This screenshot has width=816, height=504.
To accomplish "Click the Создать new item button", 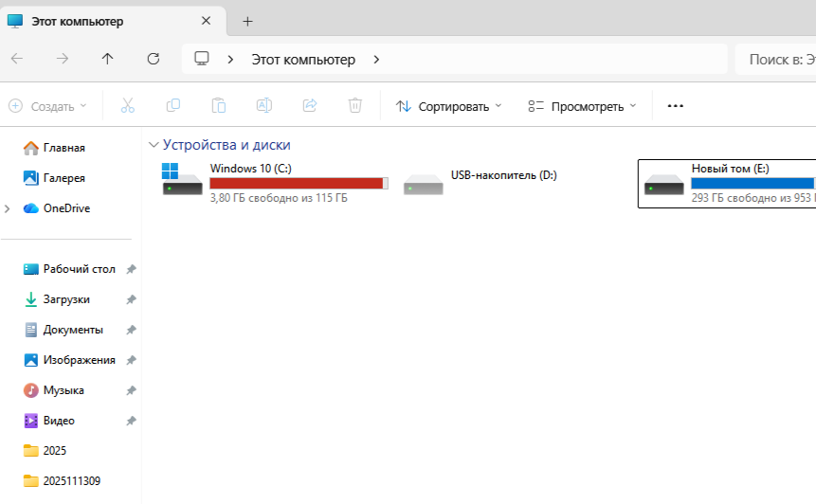I will (47, 106).
